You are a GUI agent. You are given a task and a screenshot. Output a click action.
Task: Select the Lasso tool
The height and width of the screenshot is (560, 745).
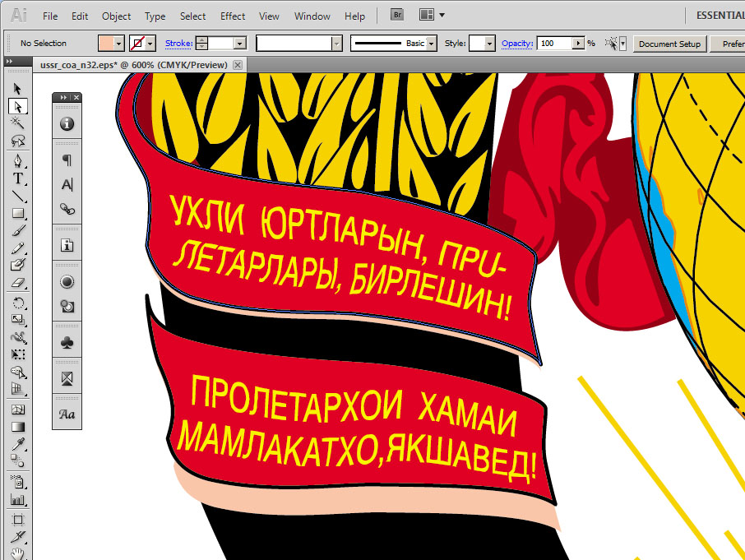[17, 141]
